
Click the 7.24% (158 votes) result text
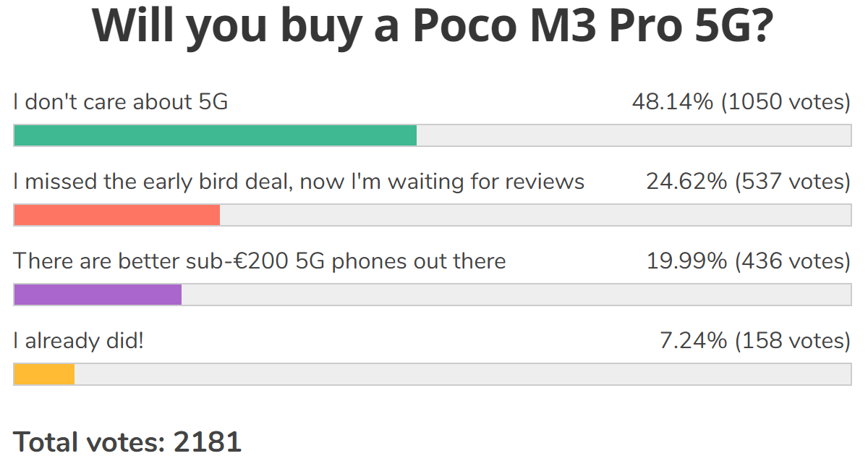coord(755,340)
